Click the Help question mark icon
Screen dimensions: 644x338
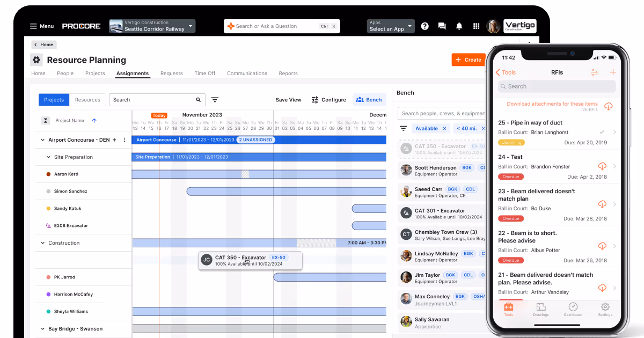(x=425, y=26)
